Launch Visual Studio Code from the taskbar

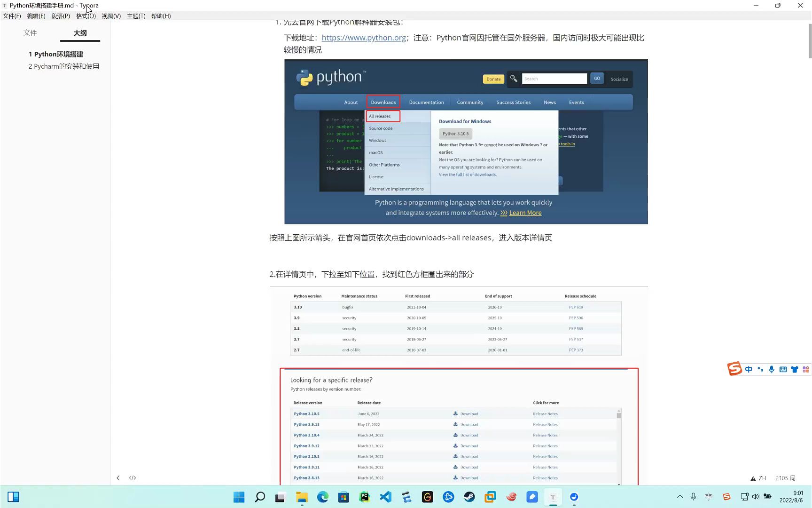pyautogui.click(x=386, y=497)
